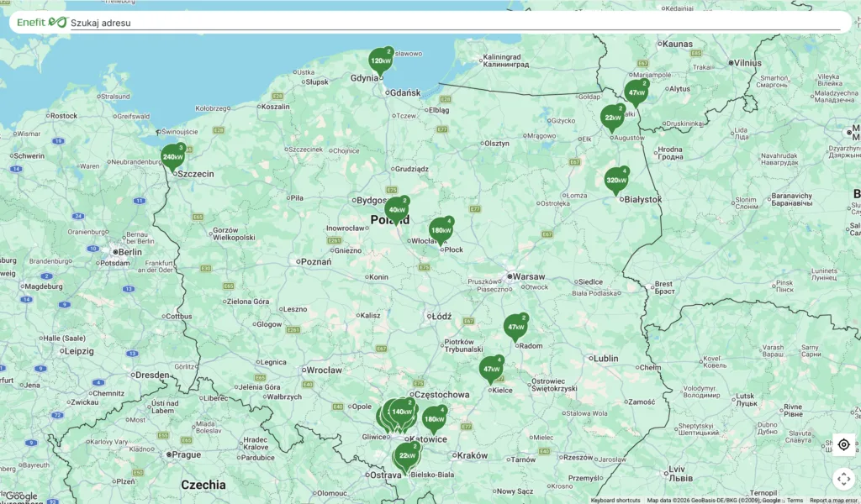Viewport: 861px width, 504px height.
Task: Click the 40kW marker near Bydgoszcz
Action: tap(397, 209)
